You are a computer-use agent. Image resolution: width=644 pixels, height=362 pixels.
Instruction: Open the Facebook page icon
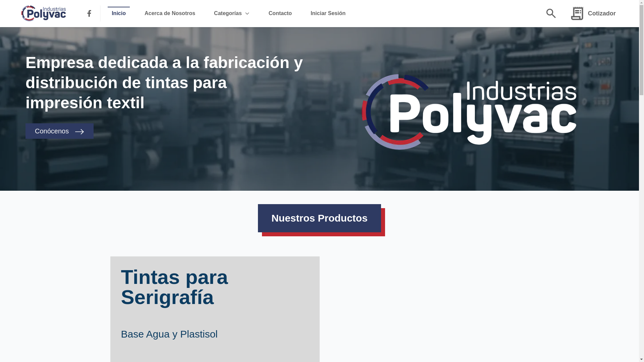click(89, 13)
